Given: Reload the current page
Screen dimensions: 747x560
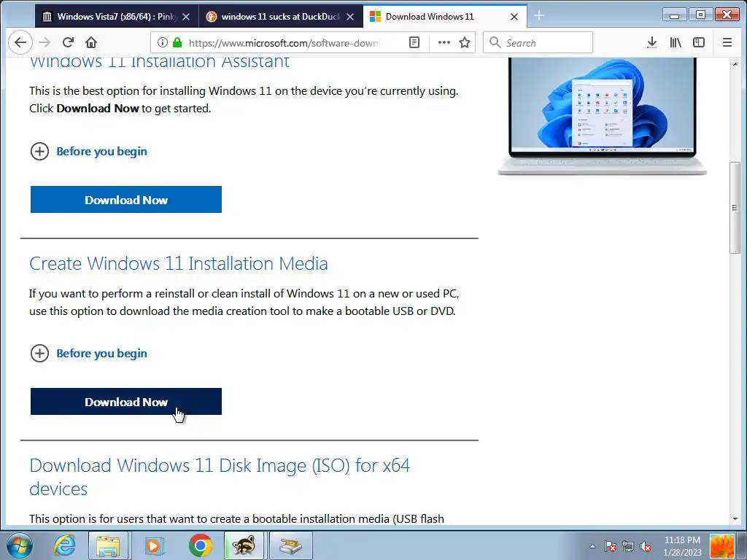Looking at the screenshot, I should pyautogui.click(x=68, y=42).
